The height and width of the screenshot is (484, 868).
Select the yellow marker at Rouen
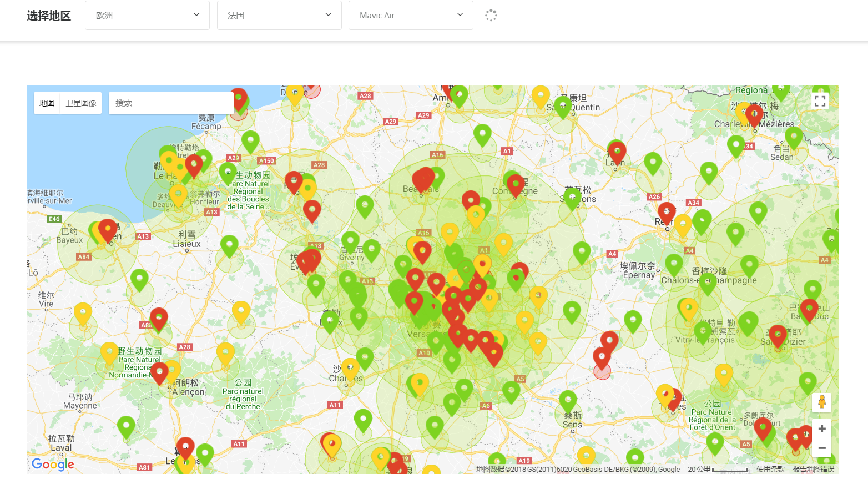(307, 190)
